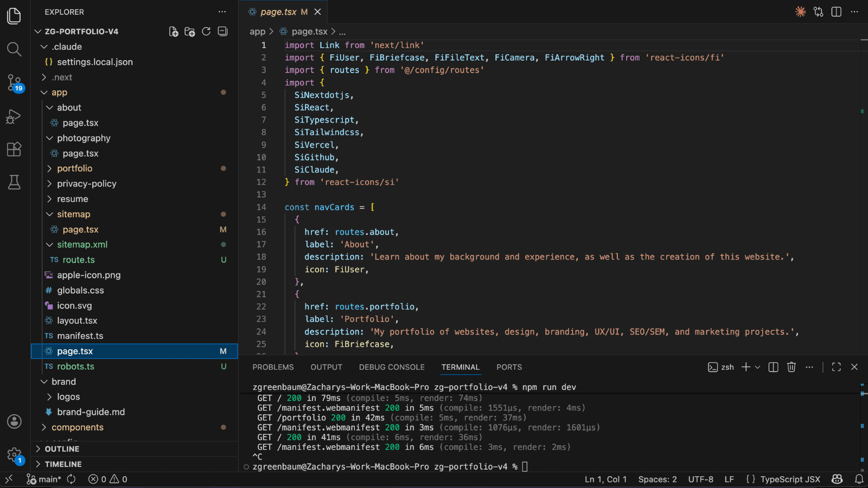Open the Accounts icon in the activity bar
The height and width of the screenshot is (488, 868).
14,421
